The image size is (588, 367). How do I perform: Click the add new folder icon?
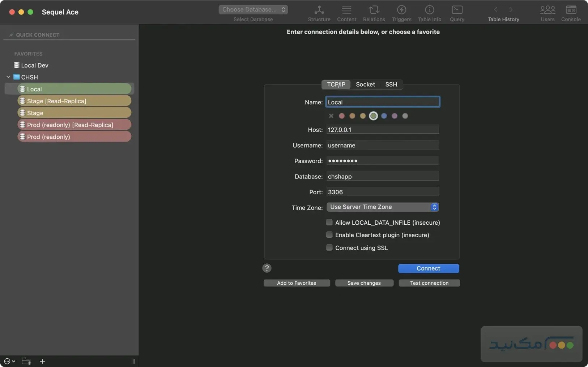tap(26, 361)
